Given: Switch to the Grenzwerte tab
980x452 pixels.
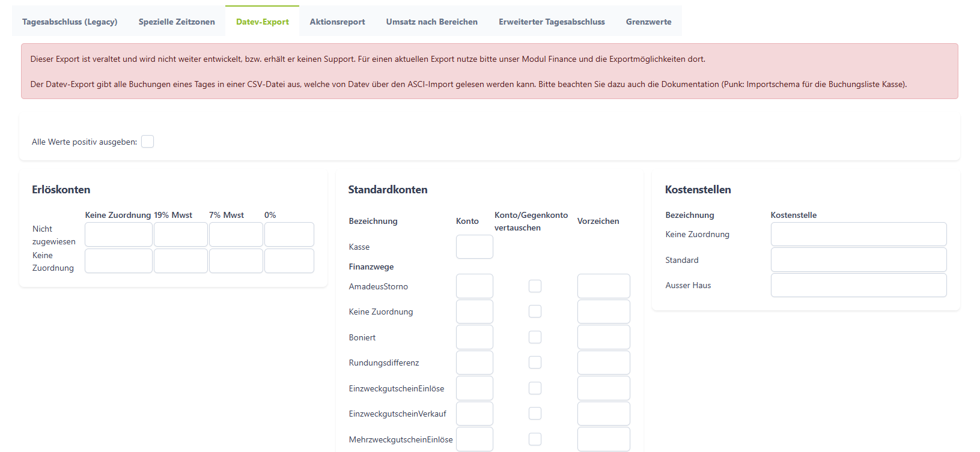Looking at the screenshot, I should point(649,22).
